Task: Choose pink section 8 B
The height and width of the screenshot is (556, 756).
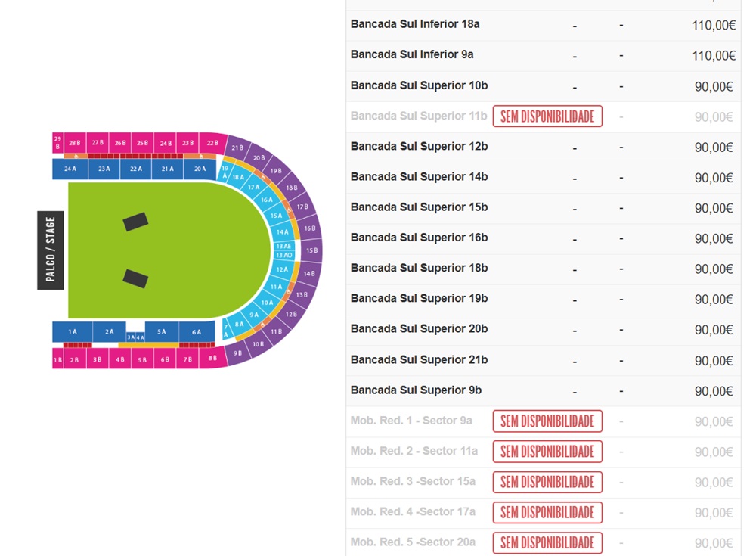Action: click(212, 358)
